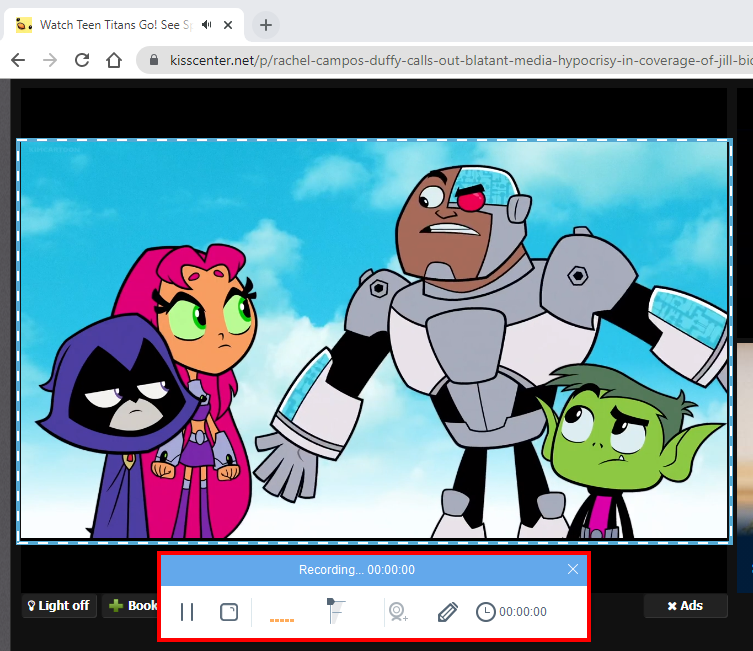Select the Watch Teen Titans Go! tab
This screenshot has height=651, width=753.
coord(124,24)
